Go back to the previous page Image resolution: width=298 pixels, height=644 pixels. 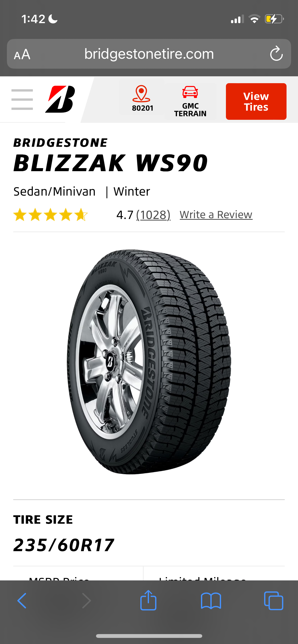(22, 601)
